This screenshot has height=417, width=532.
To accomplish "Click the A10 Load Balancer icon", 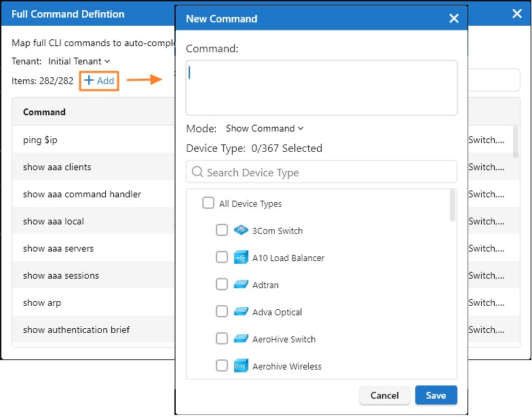I will (241, 258).
